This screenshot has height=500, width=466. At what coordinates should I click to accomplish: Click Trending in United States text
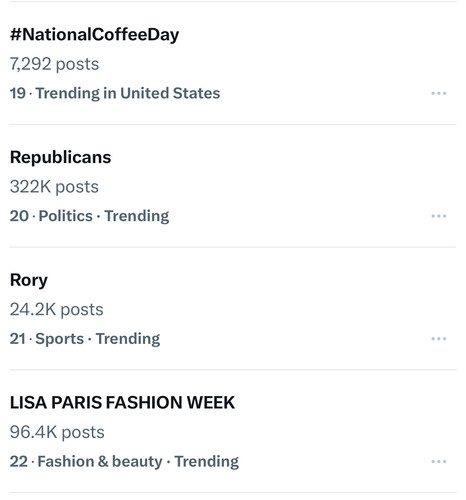pos(128,93)
